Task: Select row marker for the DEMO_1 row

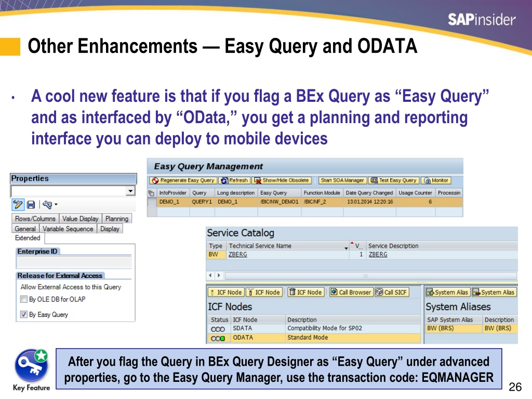Action: [x=152, y=202]
